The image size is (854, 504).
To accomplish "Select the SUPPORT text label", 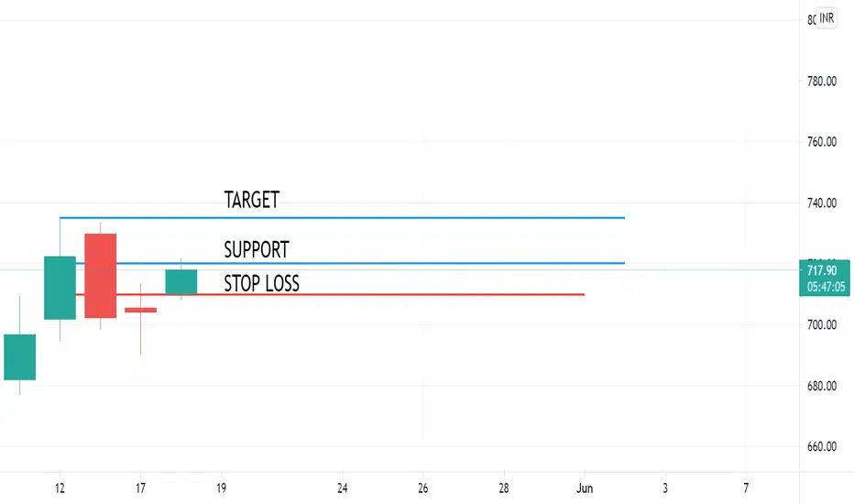I will [257, 249].
